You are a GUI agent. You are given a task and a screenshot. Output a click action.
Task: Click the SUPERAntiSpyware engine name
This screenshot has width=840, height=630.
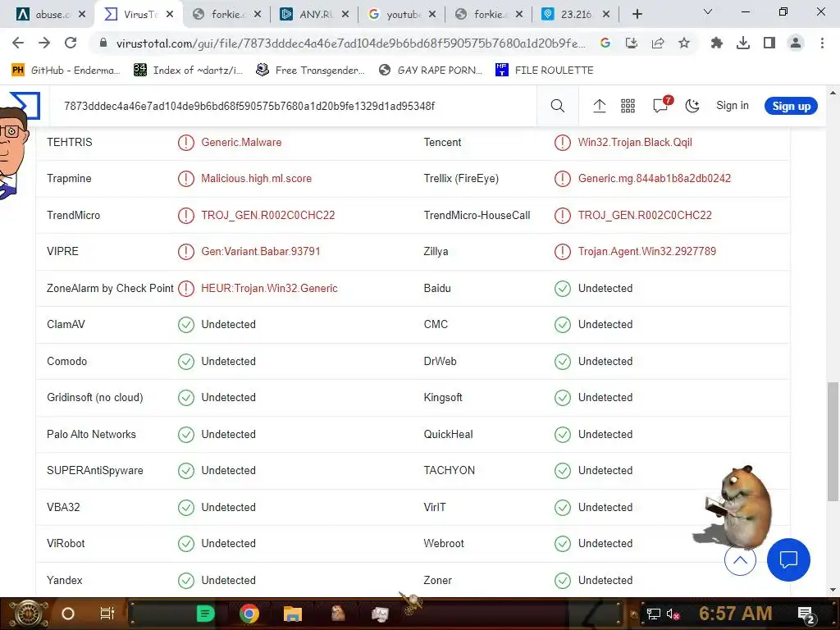pos(95,470)
